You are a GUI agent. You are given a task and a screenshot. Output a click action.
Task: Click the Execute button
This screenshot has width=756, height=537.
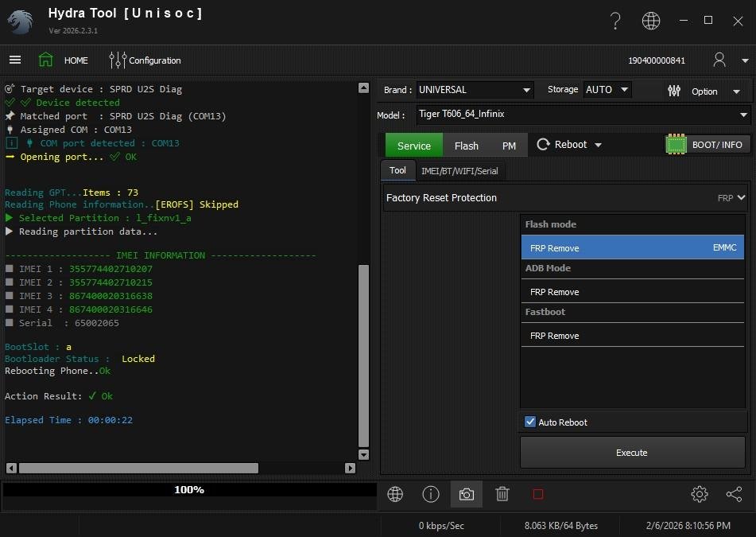(632, 453)
